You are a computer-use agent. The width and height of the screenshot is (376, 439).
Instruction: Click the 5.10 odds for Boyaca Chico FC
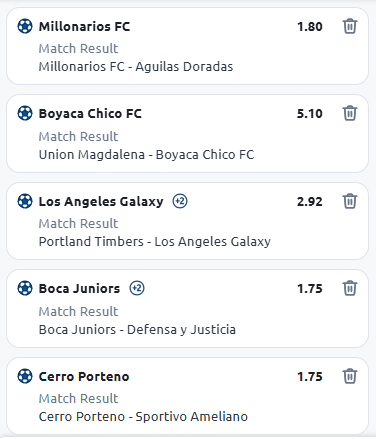pyautogui.click(x=310, y=114)
